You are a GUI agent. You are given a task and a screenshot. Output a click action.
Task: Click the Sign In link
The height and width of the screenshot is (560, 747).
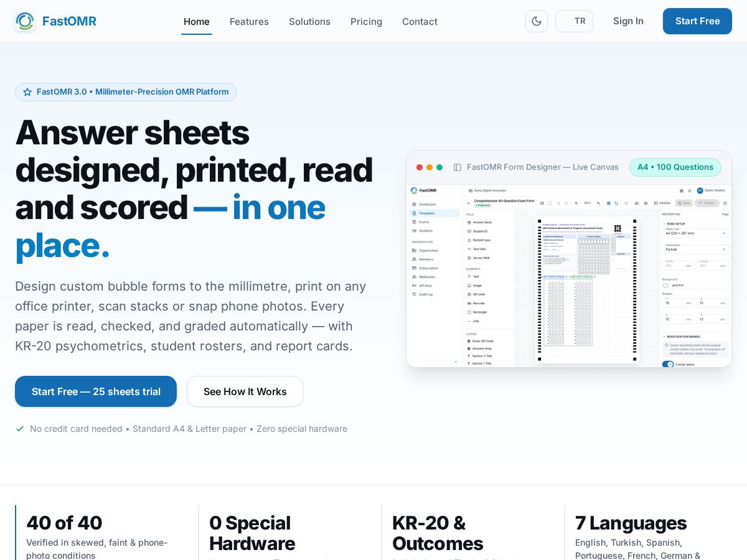(628, 21)
